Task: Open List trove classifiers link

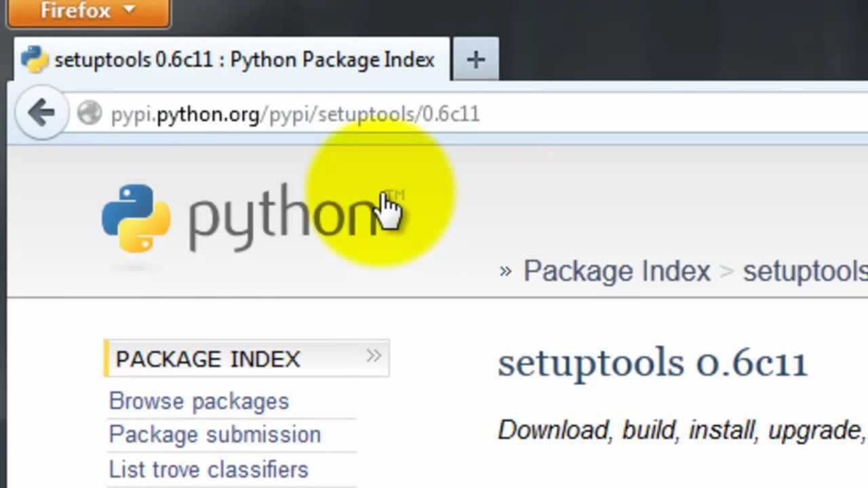Action: coord(208,469)
